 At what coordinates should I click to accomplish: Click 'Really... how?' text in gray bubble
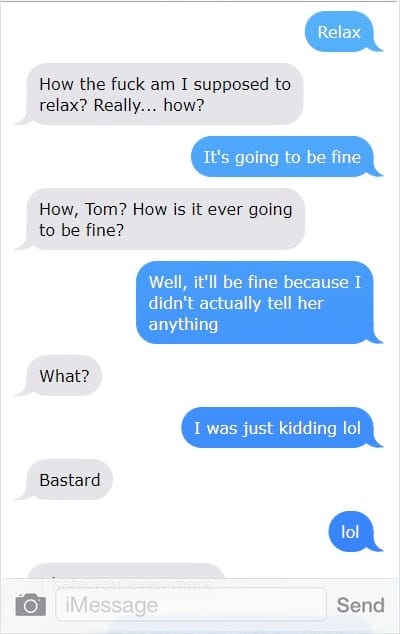[149, 105]
